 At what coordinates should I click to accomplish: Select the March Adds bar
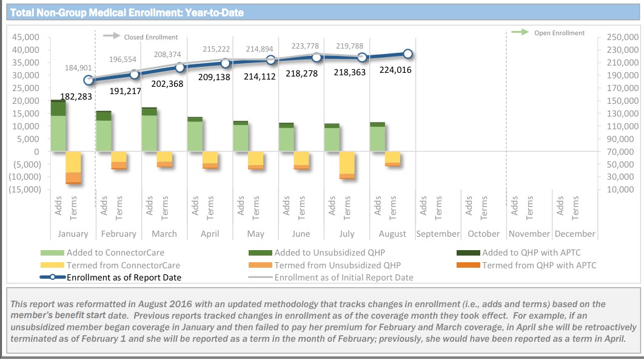(x=149, y=129)
